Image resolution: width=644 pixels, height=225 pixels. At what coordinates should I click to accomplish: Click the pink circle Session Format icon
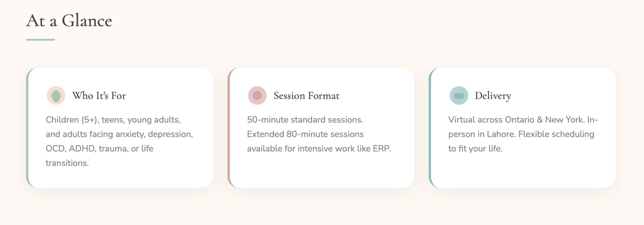click(257, 96)
